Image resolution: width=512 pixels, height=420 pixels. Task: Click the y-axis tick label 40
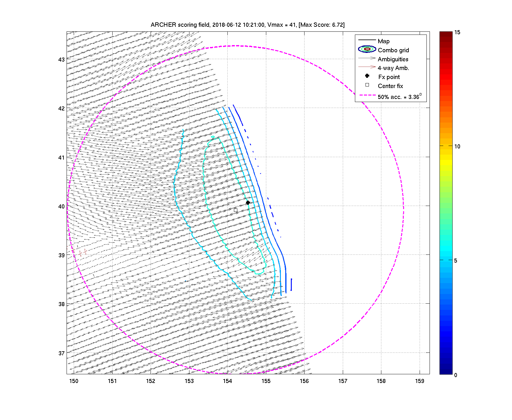[62, 206]
